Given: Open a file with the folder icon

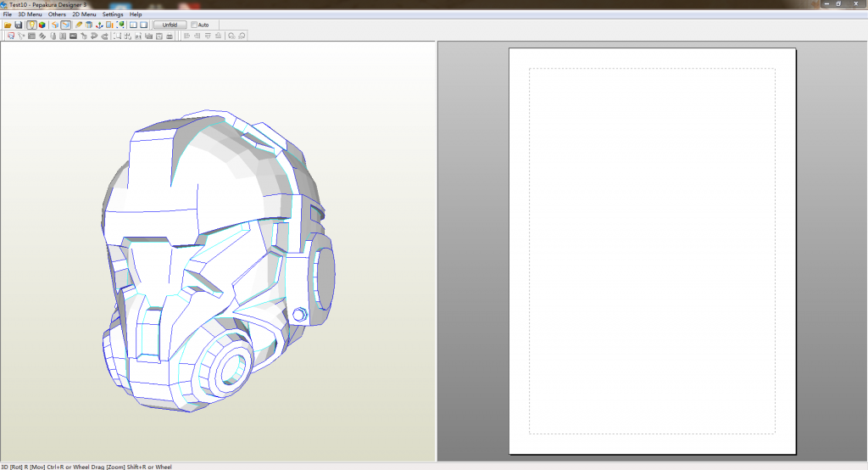Looking at the screenshot, I should (8, 25).
